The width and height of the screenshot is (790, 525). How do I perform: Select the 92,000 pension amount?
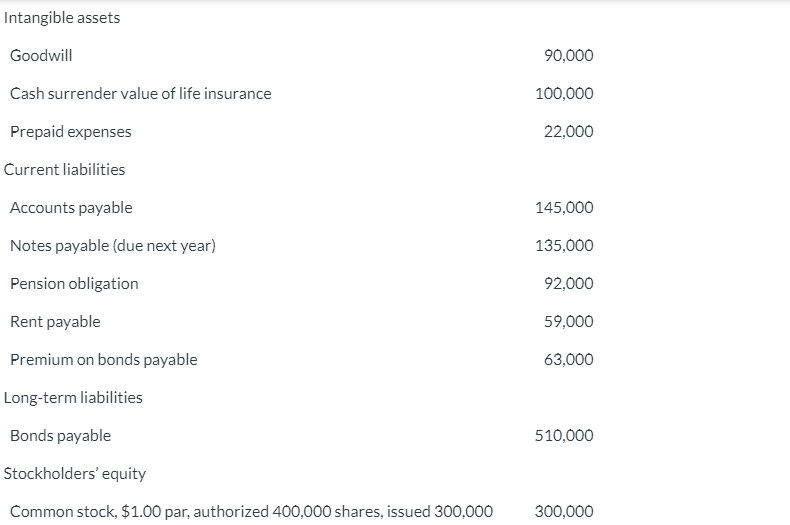coord(568,283)
